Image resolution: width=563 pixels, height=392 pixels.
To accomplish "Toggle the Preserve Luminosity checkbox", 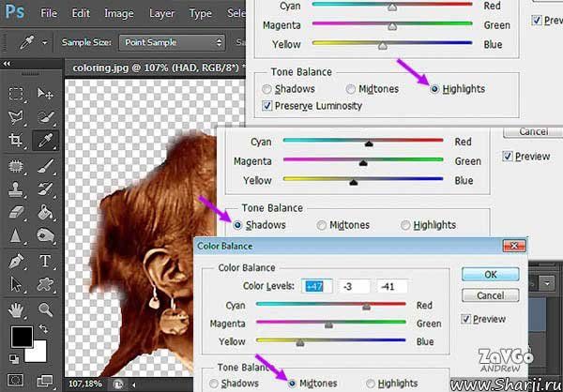I will click(x=268, y=106).
